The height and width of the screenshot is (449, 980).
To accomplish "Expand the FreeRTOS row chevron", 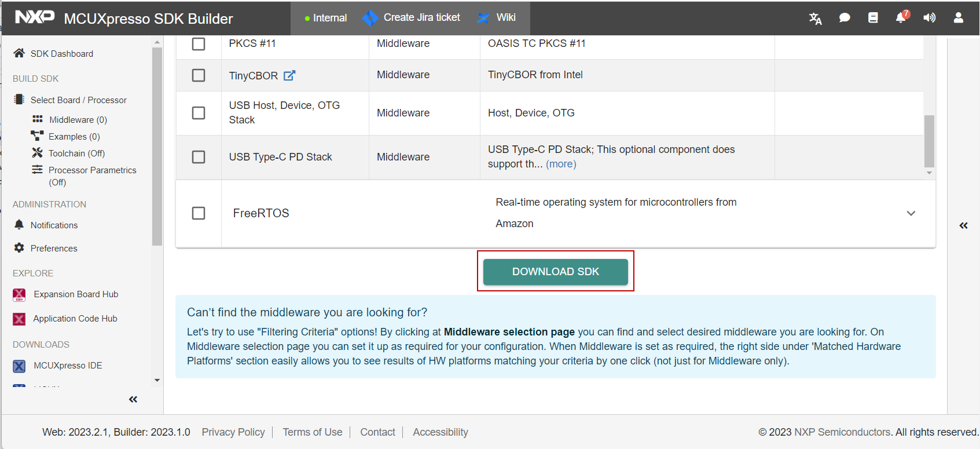I will 911,213.
